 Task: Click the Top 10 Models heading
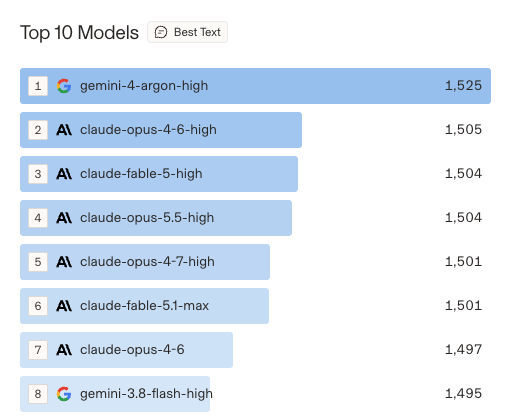[79, 33]
